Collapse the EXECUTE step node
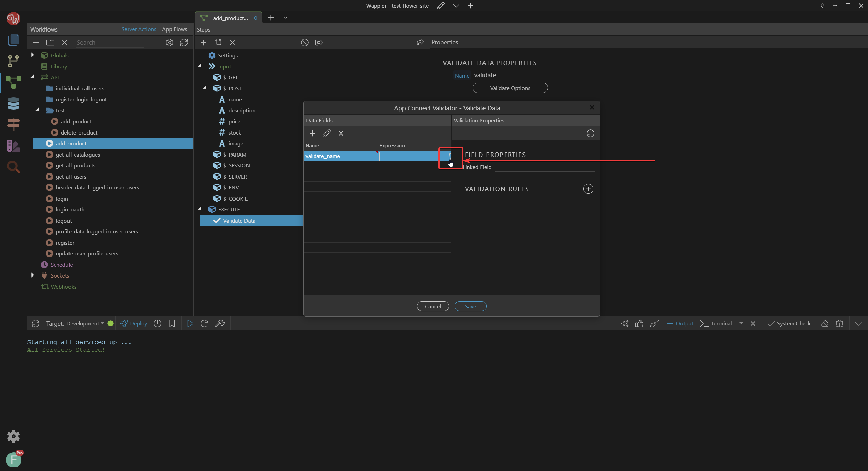This screenshot has width=868, height=471. coord(200,209)
